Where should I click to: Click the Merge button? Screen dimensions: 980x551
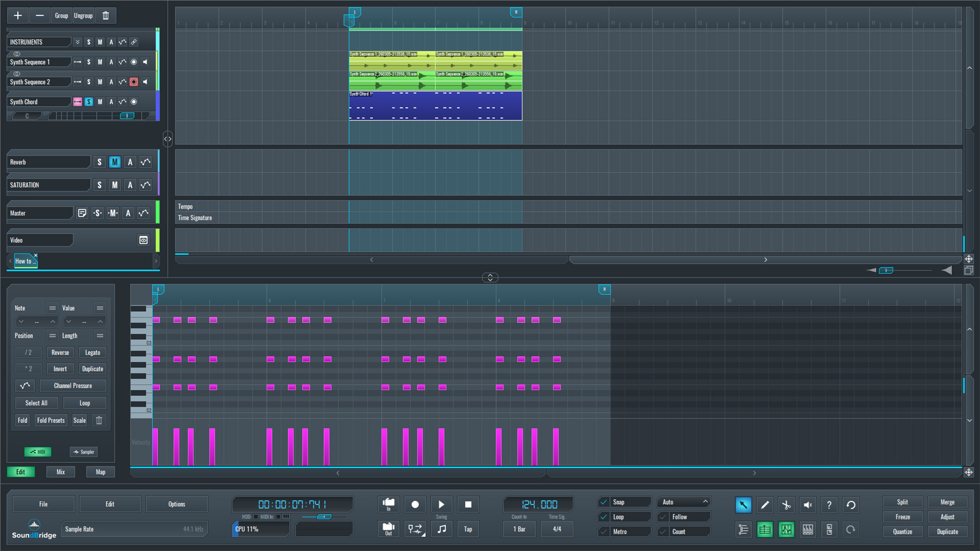tap(947, 502)
